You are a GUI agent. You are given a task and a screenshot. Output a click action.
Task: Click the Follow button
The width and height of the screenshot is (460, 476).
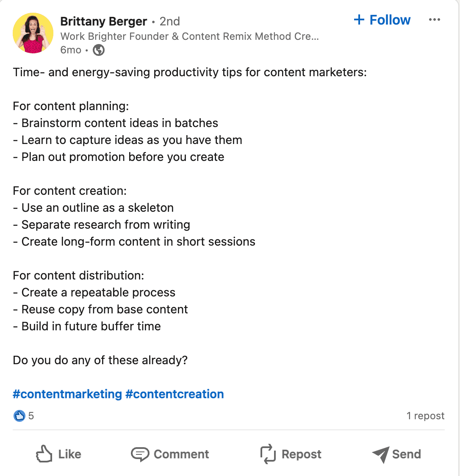tap(381, 19)
